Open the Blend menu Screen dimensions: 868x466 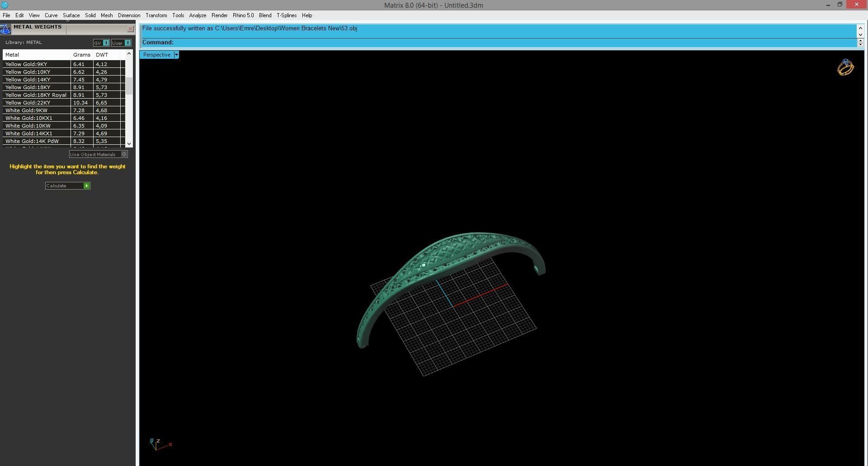(x=265, y=15)
